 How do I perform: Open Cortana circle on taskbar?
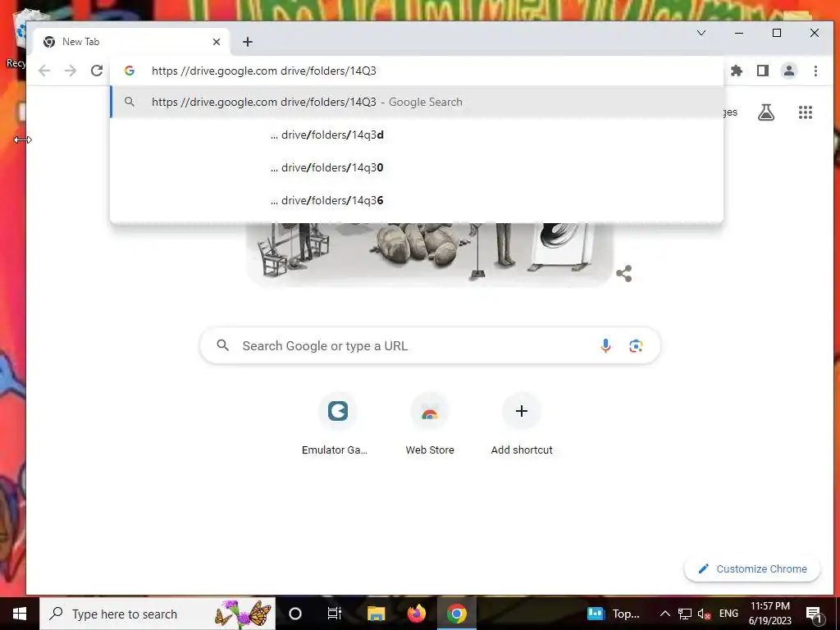(x=295, y=614)
